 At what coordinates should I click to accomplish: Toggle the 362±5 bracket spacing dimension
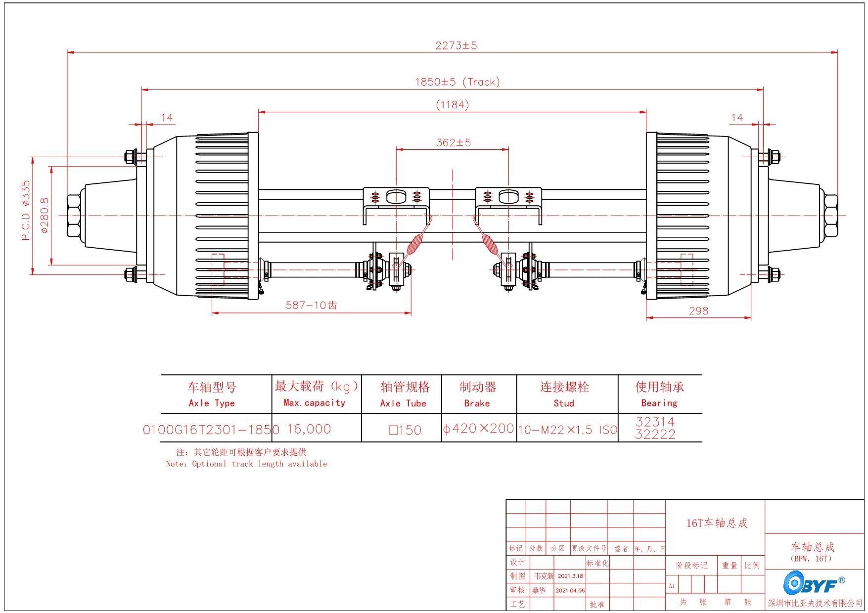453,143
